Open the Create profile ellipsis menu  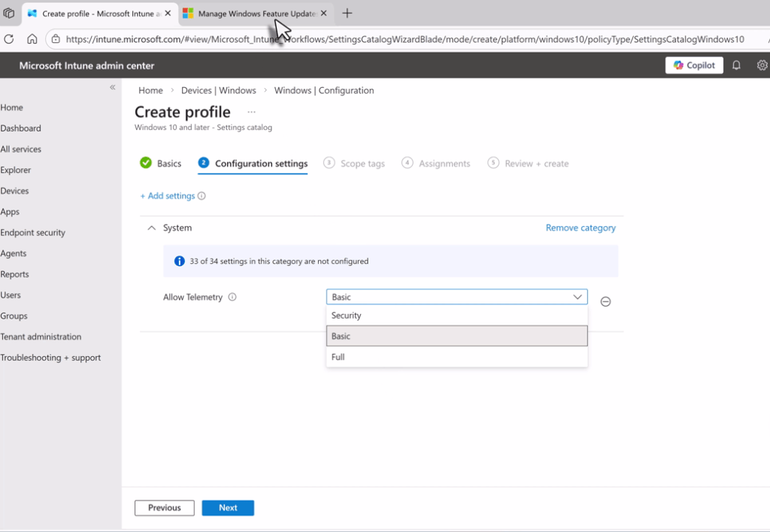251,112
